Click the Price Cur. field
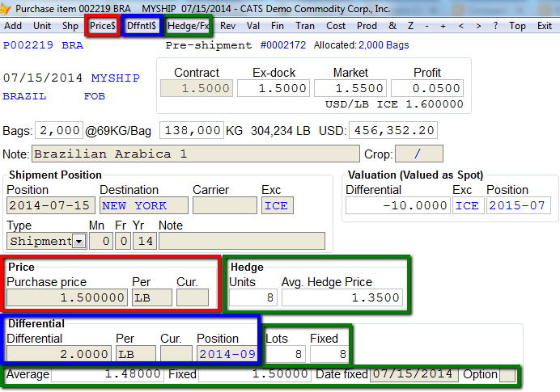The width and height of the screenshot is (560, 392). (x=193, y=297)
